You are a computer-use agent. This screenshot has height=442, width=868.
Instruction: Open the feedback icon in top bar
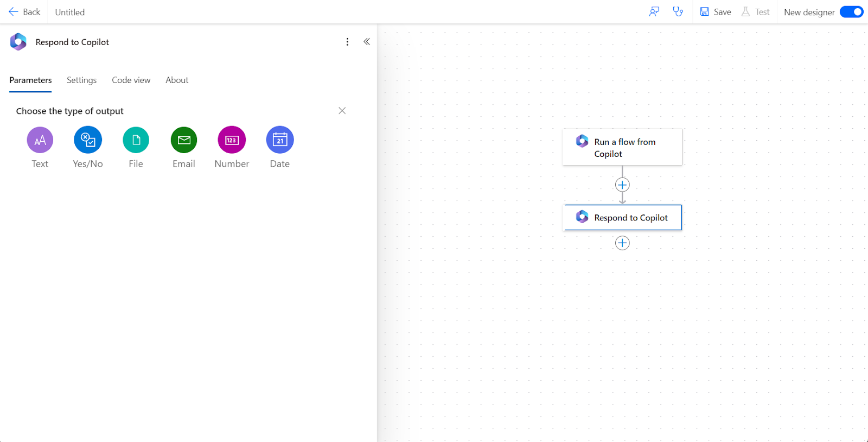click(654, 12)
